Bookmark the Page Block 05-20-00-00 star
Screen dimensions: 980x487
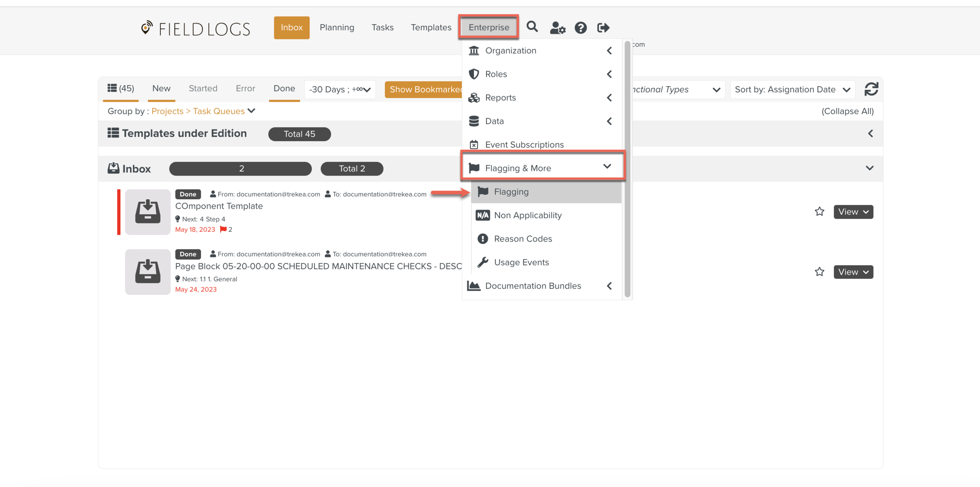tap(819, 272)
